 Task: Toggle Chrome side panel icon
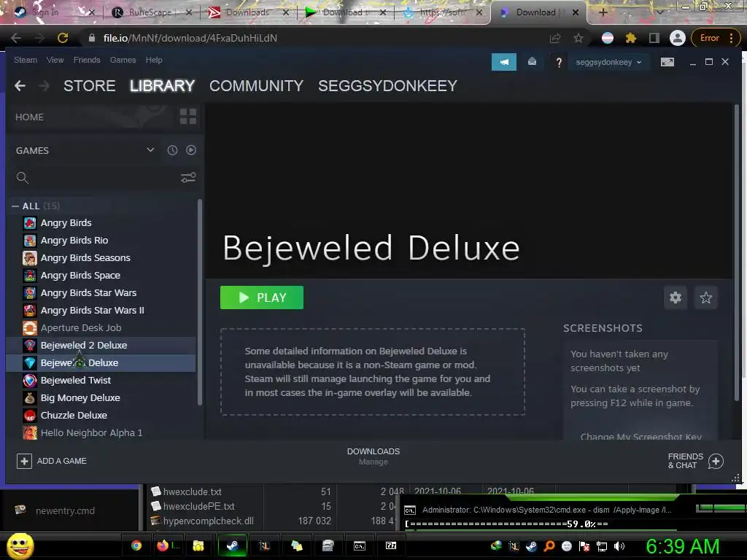654,38
